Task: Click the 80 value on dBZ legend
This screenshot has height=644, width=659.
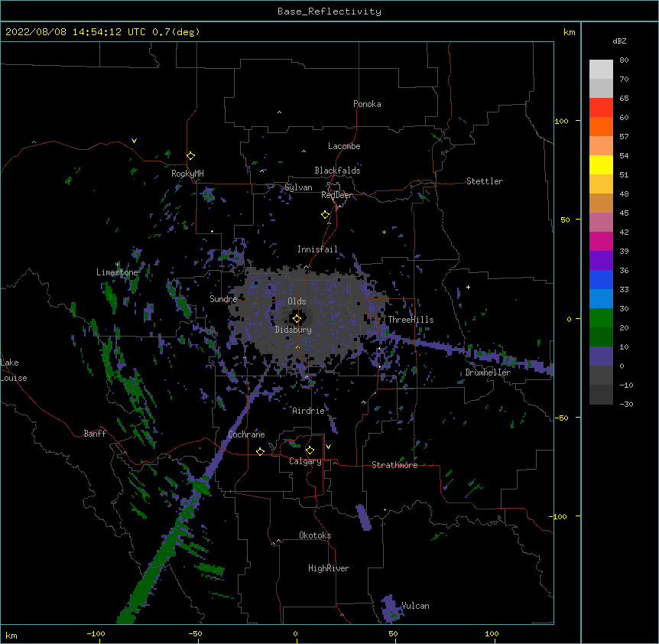Action: click(x=624, y=60)
